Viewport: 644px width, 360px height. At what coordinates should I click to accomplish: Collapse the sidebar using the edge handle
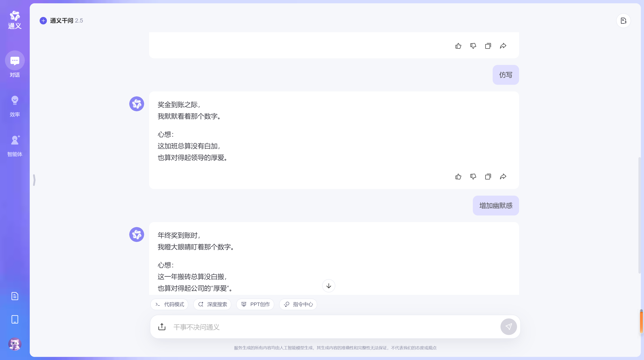pos(34,180)
